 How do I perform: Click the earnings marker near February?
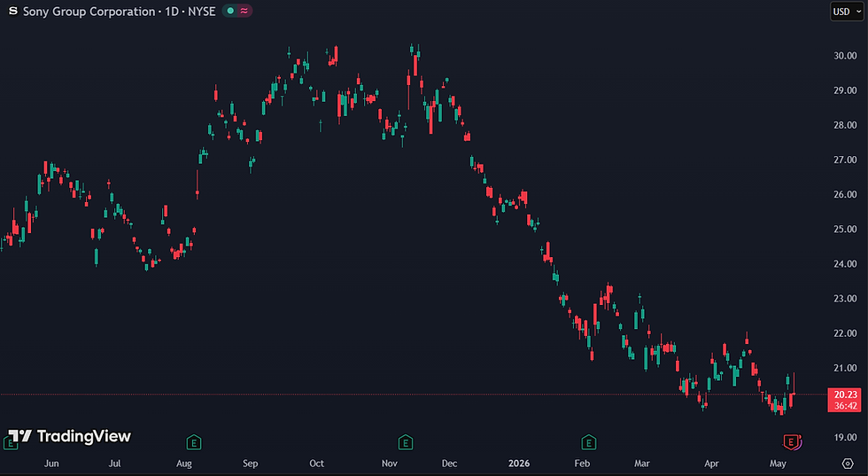(x=588, y=442)
